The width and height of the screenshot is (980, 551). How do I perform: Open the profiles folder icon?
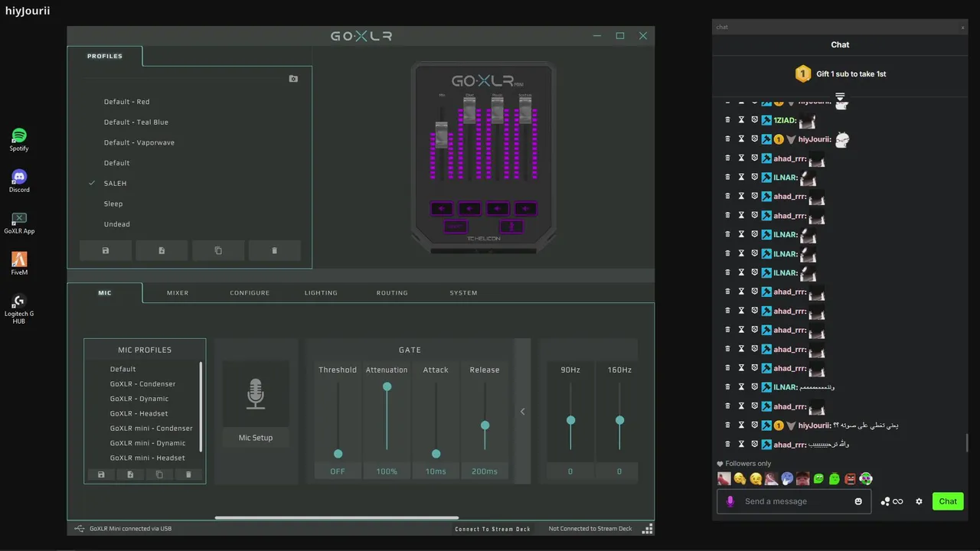293,79
